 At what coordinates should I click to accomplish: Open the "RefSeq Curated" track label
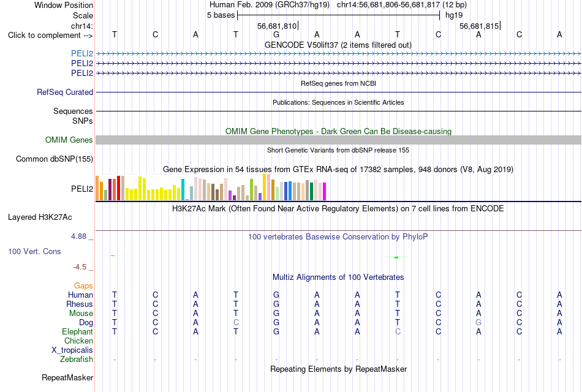coord(65,92)
